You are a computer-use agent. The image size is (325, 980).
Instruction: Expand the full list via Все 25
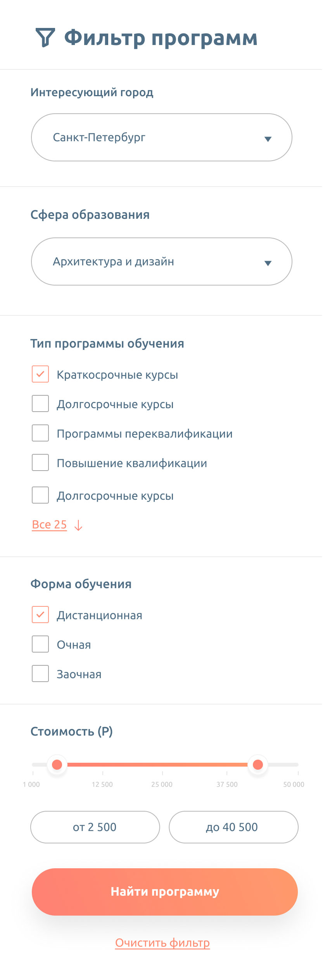49,525
